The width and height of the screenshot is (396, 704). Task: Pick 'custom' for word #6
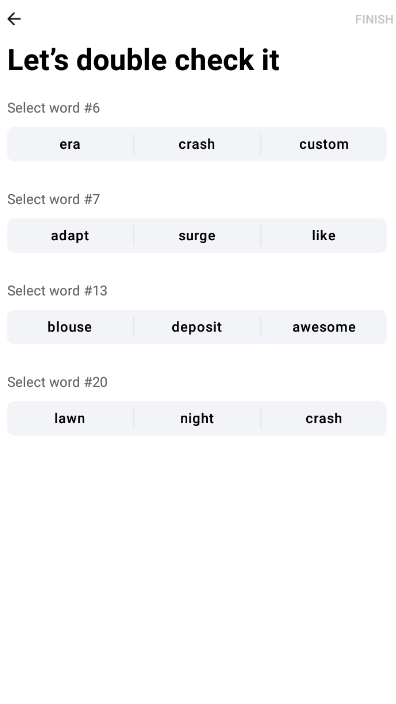(x=324, y=144)
